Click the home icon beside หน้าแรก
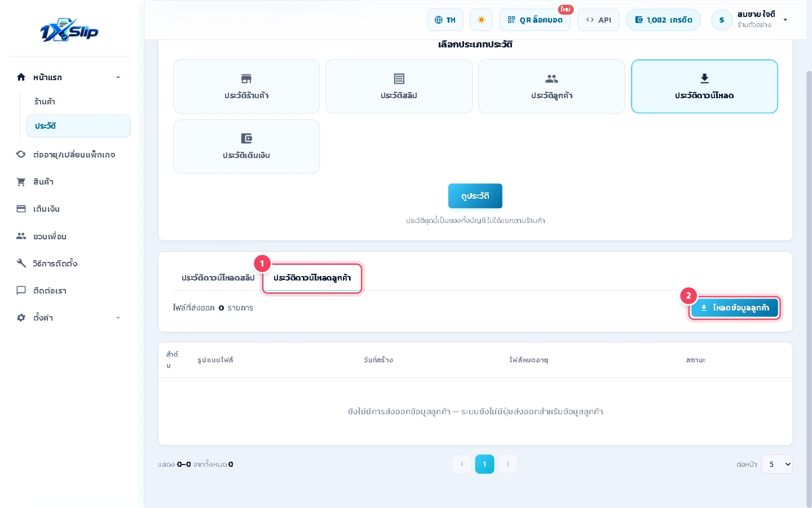Image resolution: width=812 pixels, height=508 pixels. tap(21, 77)
